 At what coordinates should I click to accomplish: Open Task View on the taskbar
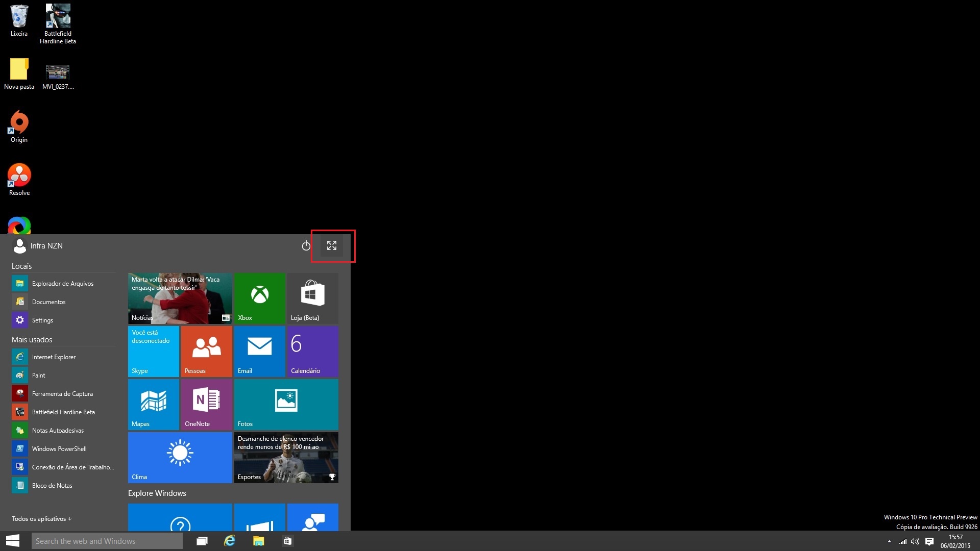(202, 541)
